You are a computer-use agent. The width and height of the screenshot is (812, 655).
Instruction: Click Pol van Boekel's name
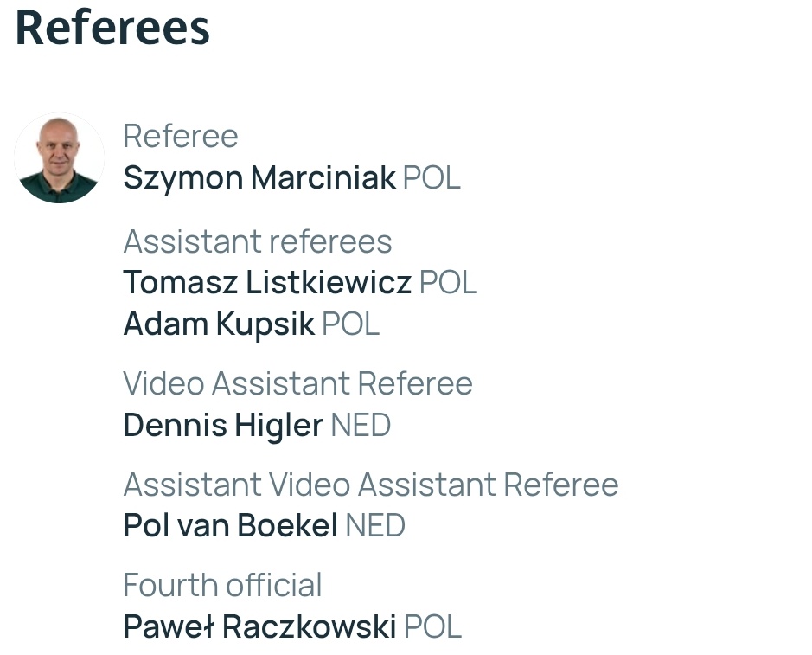pyautogui.click(x=230, y=525)
